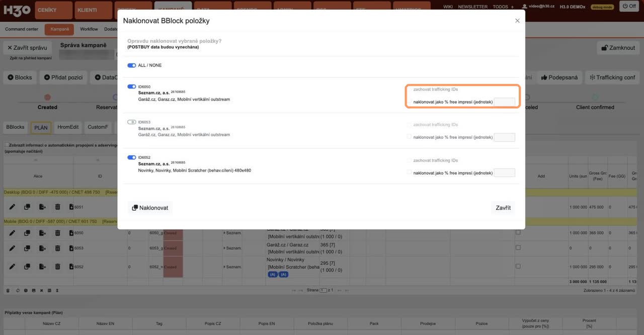Click the Zavřít správu button

pos(27,48)
